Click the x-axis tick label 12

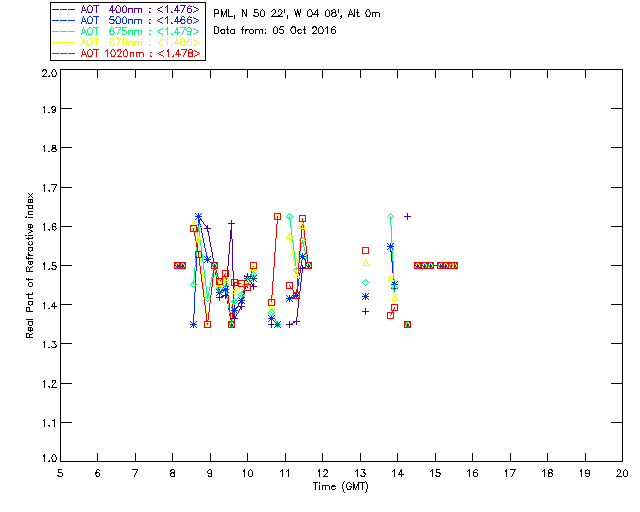coord(322,473)
